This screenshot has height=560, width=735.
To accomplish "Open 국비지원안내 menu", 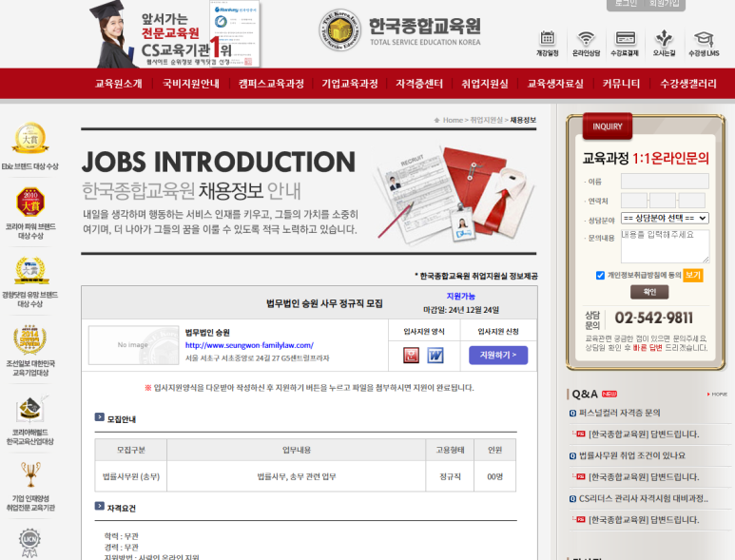I will click(191, 84).
